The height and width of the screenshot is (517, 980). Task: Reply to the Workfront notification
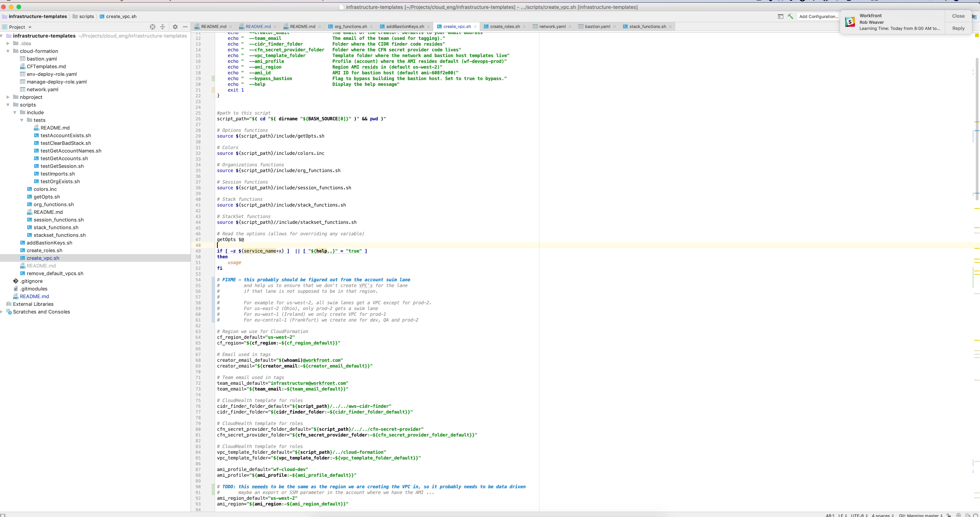tap(958, 28)
